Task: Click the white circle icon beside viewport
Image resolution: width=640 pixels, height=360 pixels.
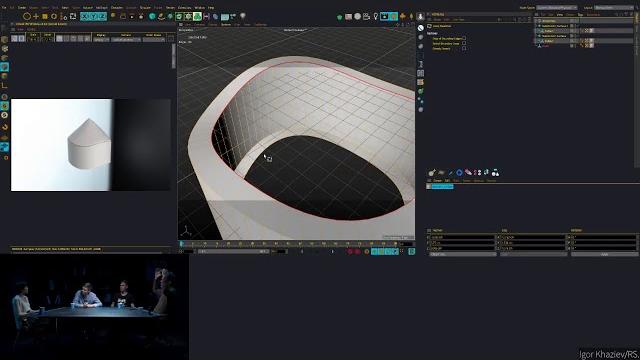Action: pyautogui.click(x=420, y=28)
